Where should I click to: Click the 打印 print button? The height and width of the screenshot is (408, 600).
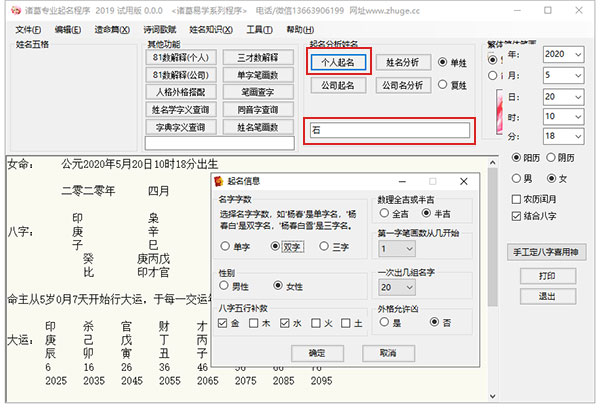click(546, 275)
